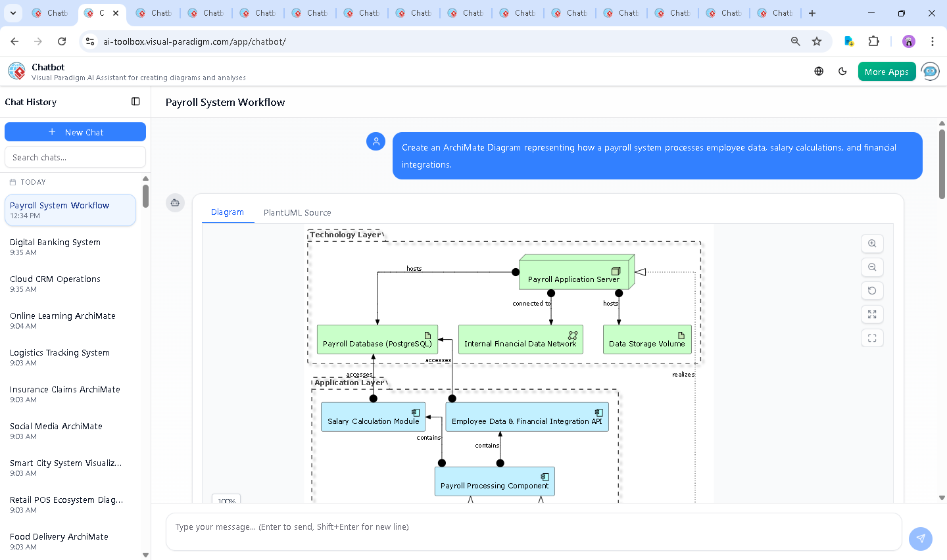Switch to the Diagram tab
947x560 pixels.
(228, 212)
